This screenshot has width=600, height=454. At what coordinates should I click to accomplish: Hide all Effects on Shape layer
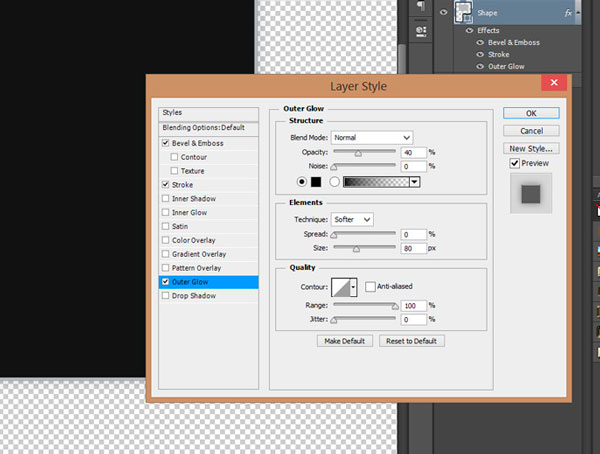pos(470,31)
